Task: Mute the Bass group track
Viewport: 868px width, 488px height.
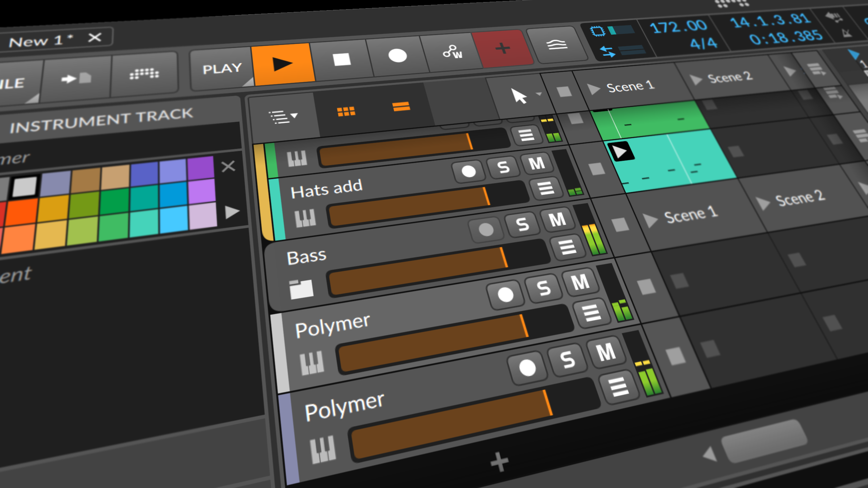Action: pos(557,220)
